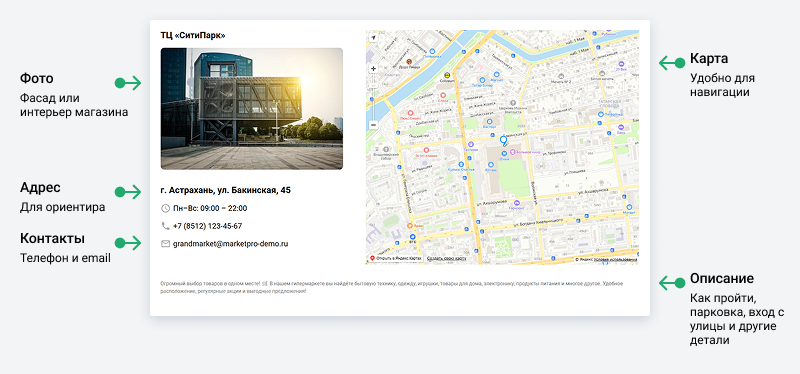This screenshot has height=374, width=800.
Task: Zoom in the map with the plus button
Action: [x=373, y=68]
